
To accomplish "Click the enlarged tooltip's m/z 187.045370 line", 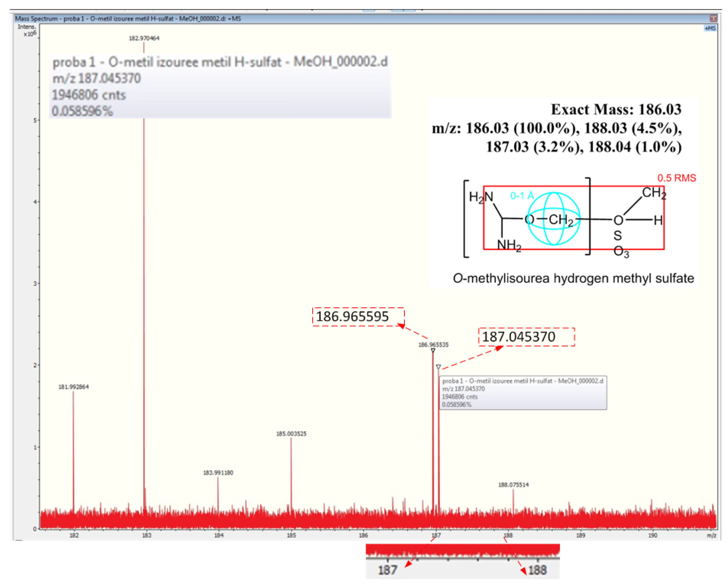I will (97, 78).
